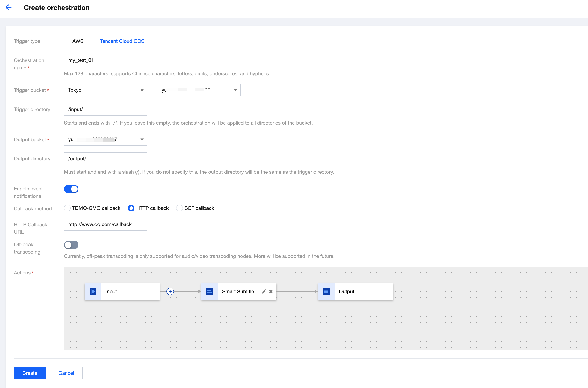Viewport: 588px width, 388px height.
Task: Expand the Output bucket dropdown
Action: click(x=106, y=139)
